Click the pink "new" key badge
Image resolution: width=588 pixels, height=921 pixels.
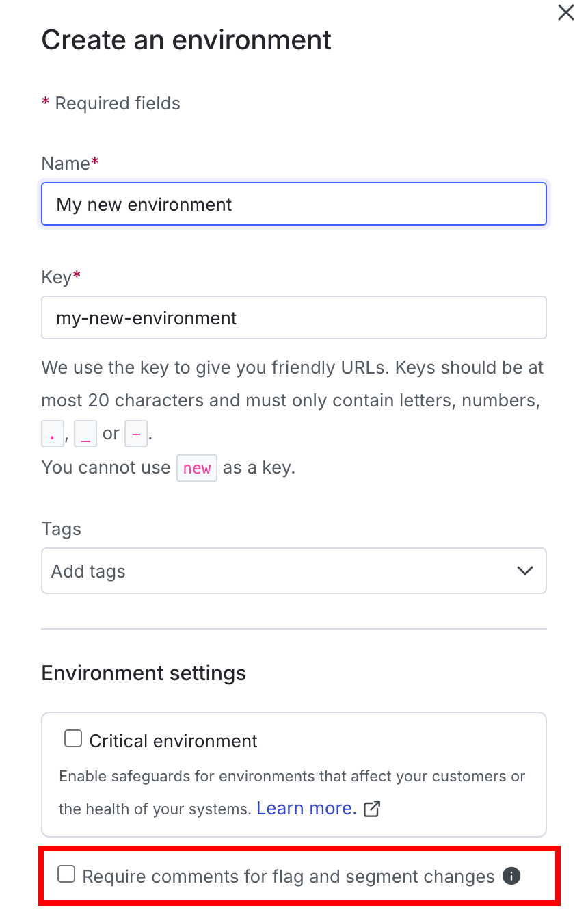coord(197,468)
